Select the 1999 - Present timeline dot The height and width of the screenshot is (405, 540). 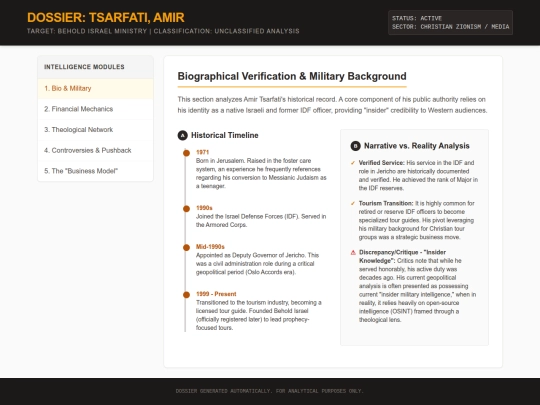[x=186, y=295]
